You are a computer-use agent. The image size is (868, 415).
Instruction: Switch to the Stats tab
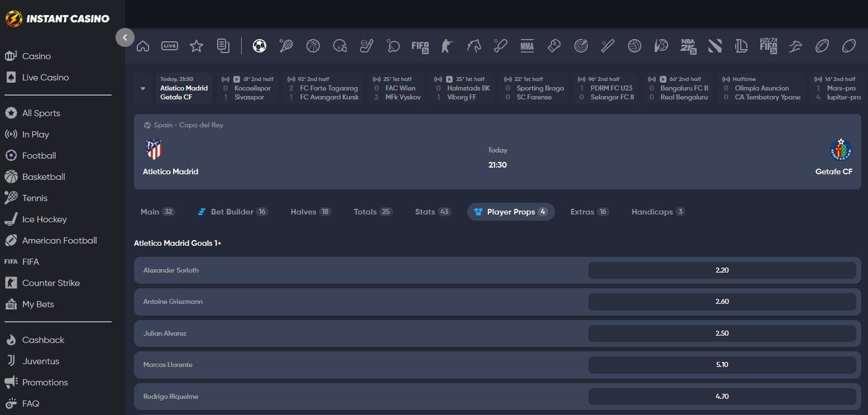pos(433,212)
